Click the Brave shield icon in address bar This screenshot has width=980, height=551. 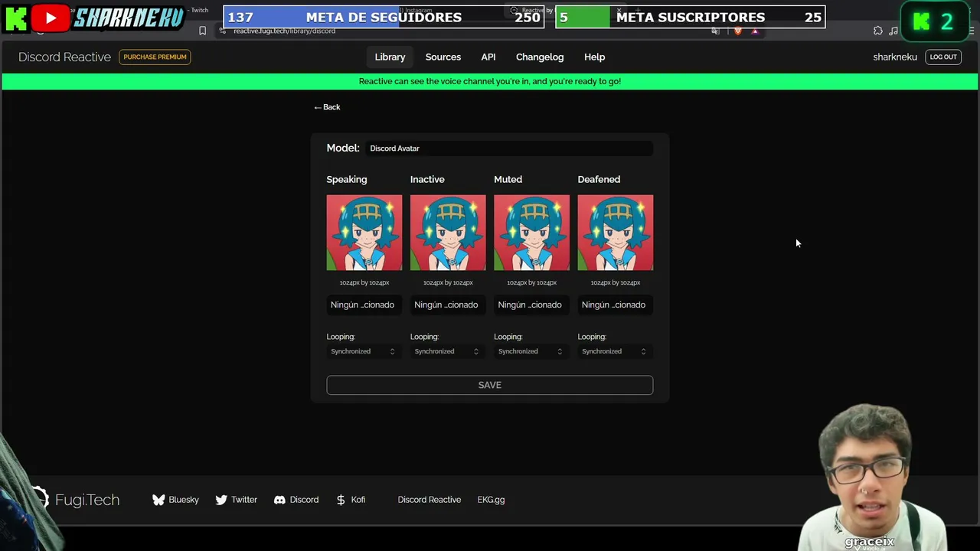point(738,31)
